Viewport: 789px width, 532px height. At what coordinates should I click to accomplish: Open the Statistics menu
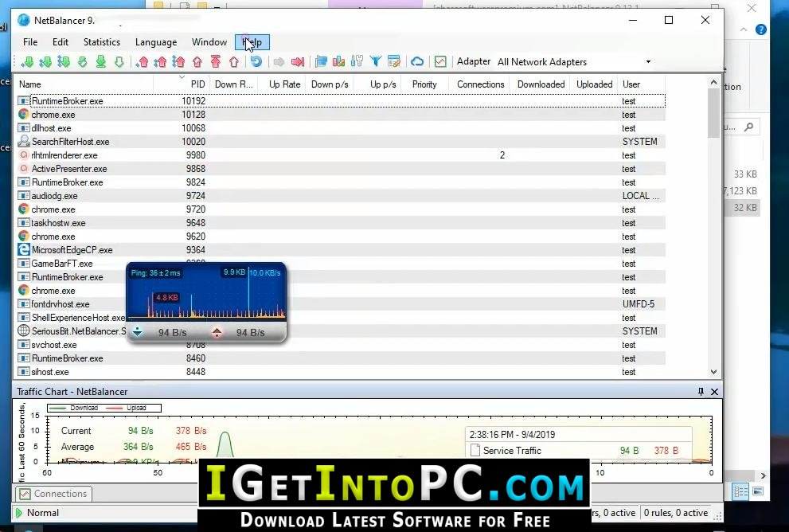[102, 42]
